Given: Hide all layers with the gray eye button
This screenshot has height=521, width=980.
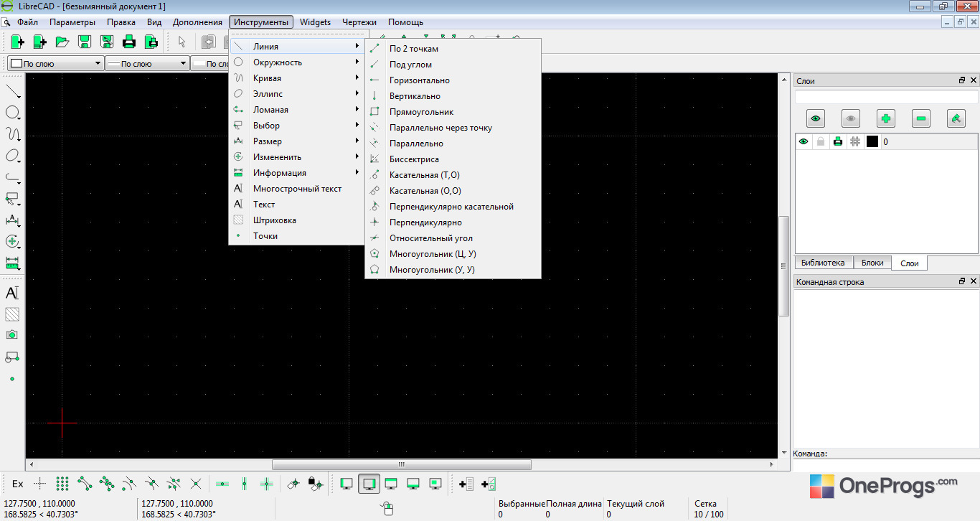Looking at the screenshot, I should coord(851,118).
